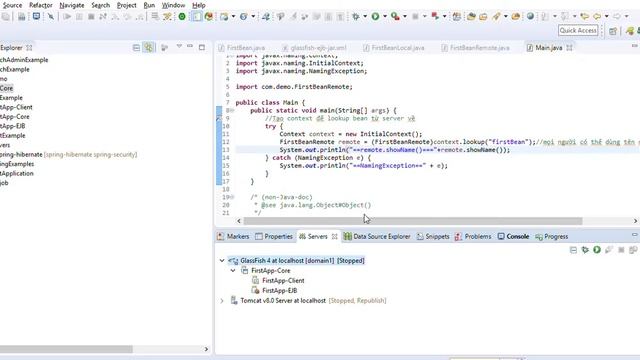The height and width of the screenshot is (360, 640).
Task: Close the Servers view tab
Action: (335, 237)
